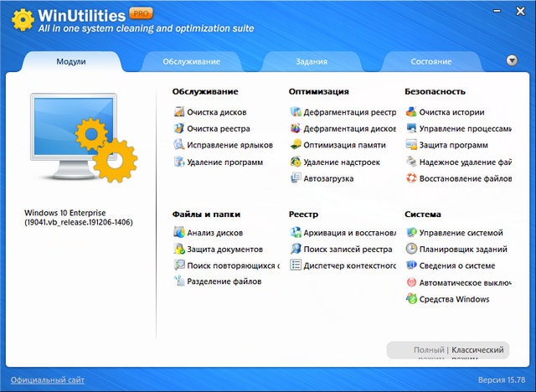Open the Состояние tab
536x392 pixels.
click(x=431, y=61)
